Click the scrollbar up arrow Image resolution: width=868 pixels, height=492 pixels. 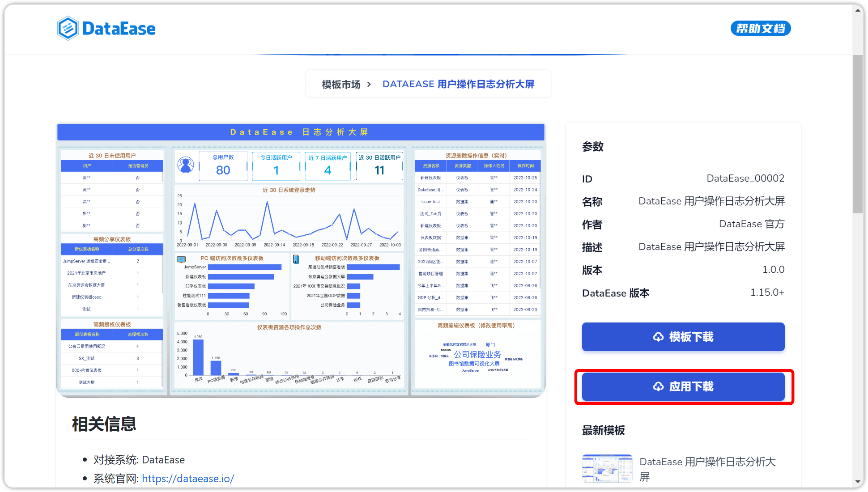[x=858, y=10]
